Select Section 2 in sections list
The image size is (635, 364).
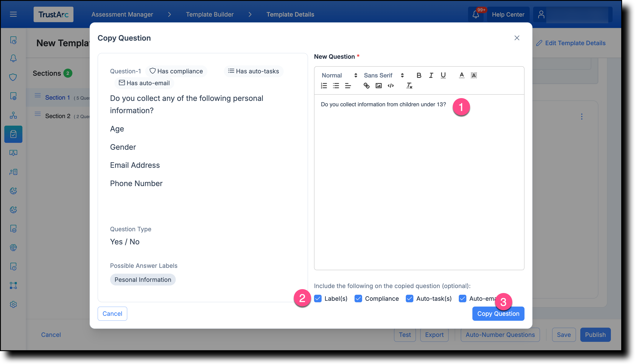58,116
